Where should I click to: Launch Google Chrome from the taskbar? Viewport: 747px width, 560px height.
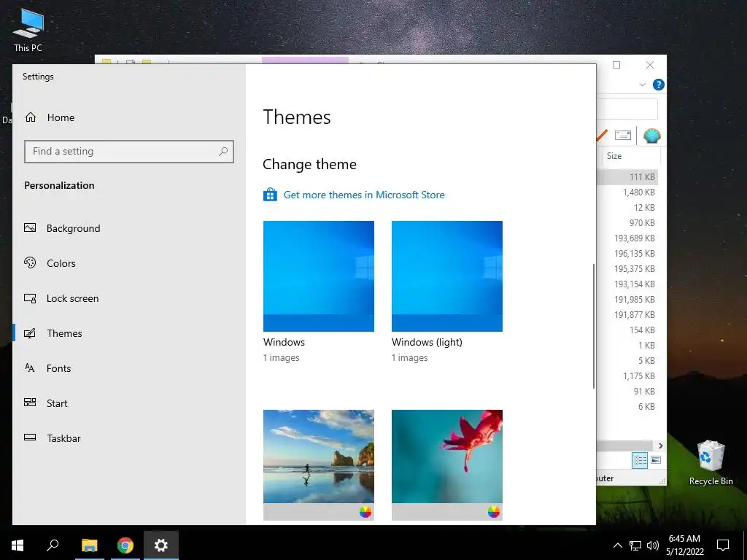[125, 545]
